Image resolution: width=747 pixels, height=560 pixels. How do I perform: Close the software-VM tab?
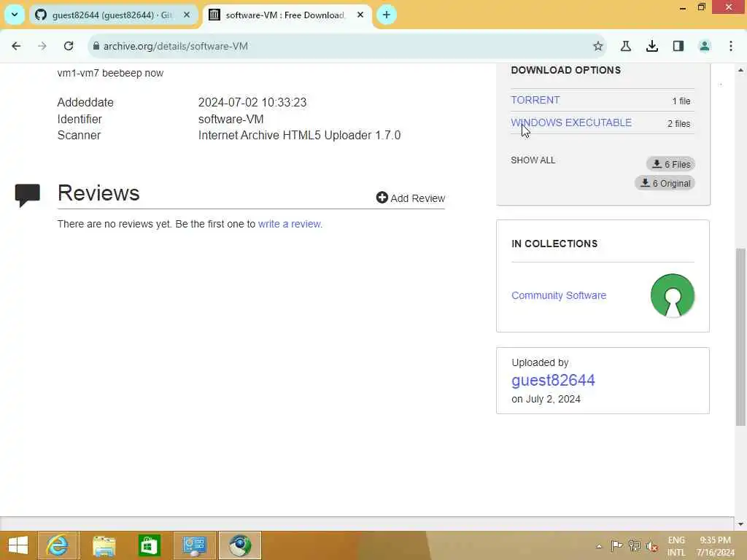[360, 15]
